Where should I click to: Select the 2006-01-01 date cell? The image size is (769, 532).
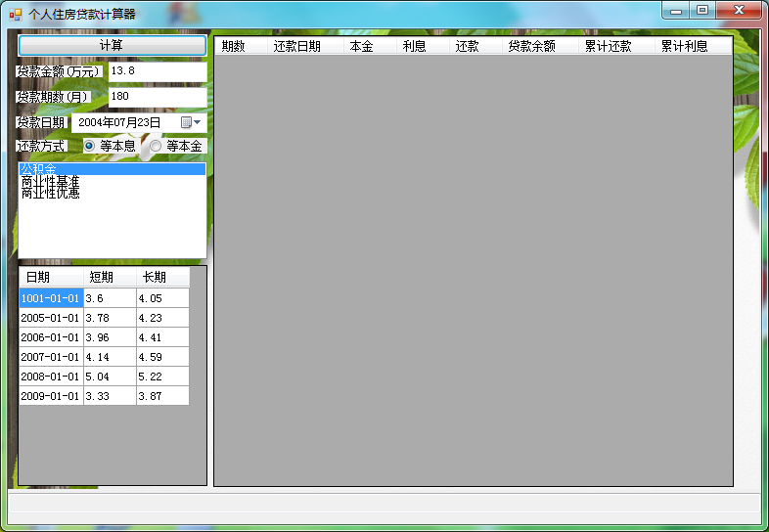[x=52, y=337]
